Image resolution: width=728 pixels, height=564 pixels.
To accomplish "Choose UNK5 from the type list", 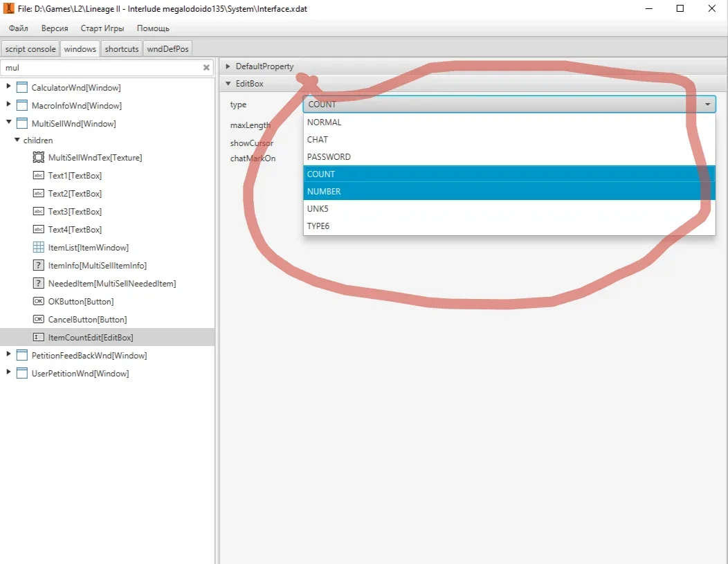I will click(x=509, y=208).
